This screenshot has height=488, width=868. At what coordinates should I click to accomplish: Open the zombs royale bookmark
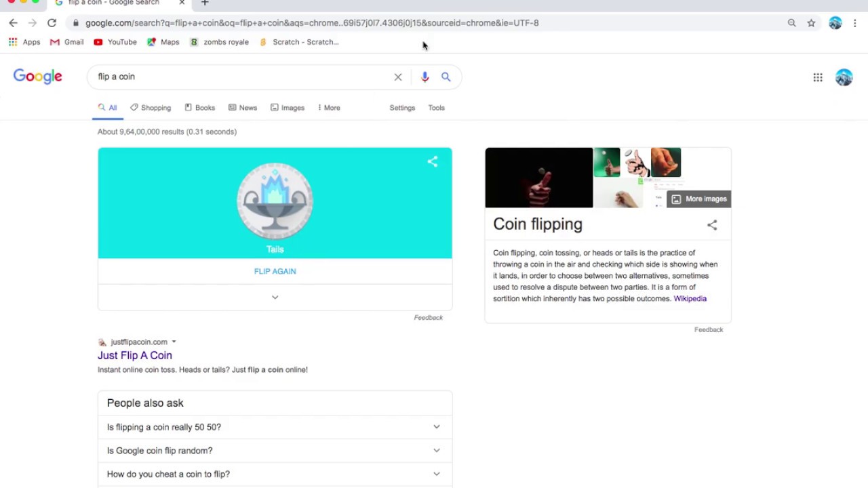(219, 42)
